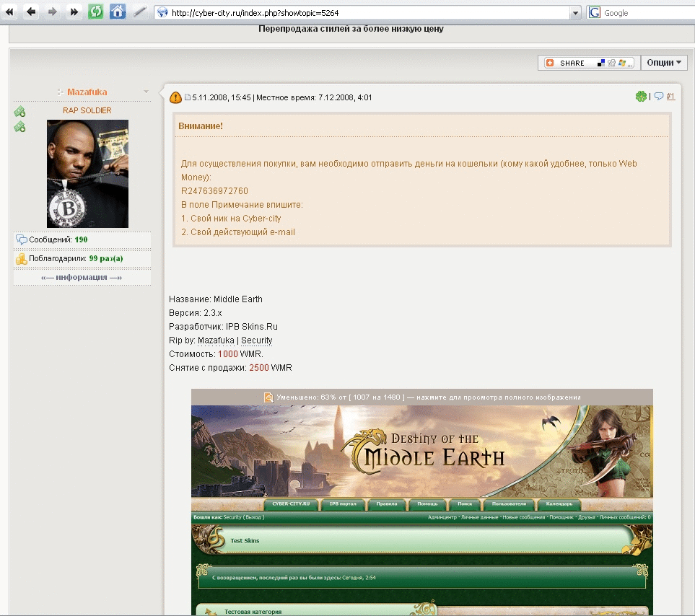Expand the «— информация —» user panel
This screenshot has width=695, height=616.
tap(82, 277)
